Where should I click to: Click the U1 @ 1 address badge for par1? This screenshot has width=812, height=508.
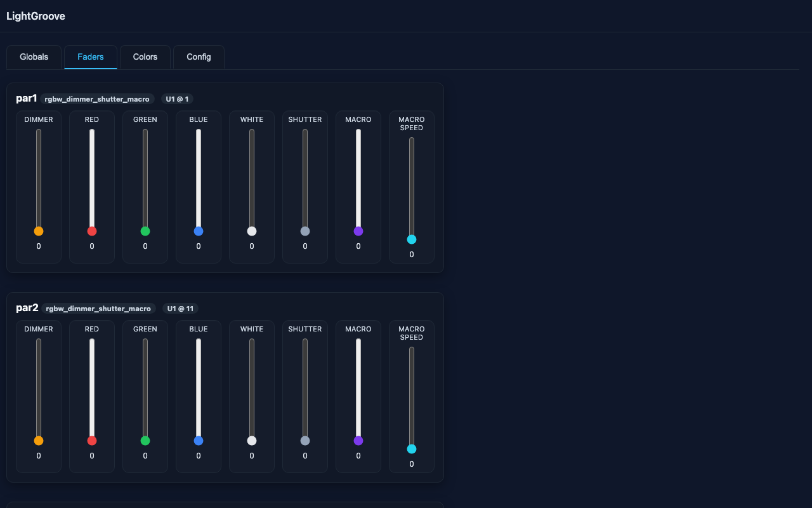(x=176, y=99)
